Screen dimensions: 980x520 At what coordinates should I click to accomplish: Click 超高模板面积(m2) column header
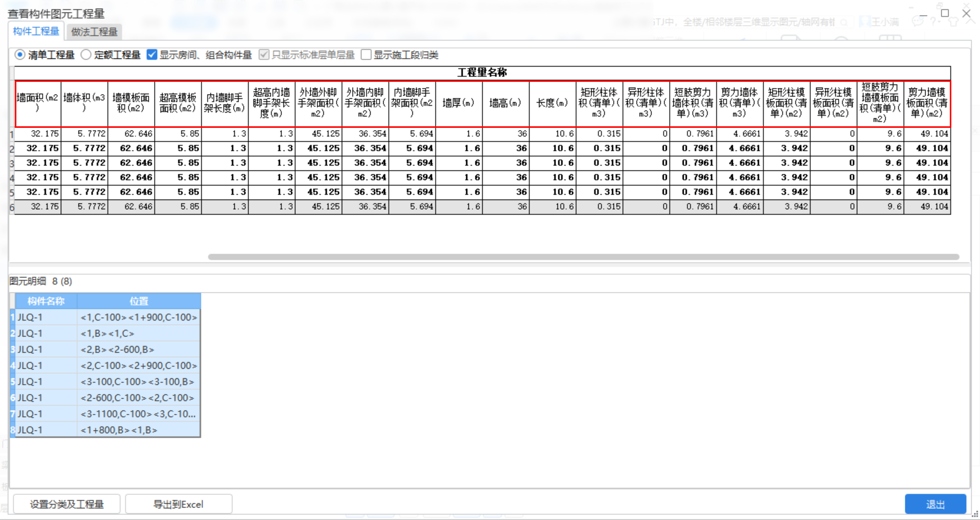pos(178,103)
